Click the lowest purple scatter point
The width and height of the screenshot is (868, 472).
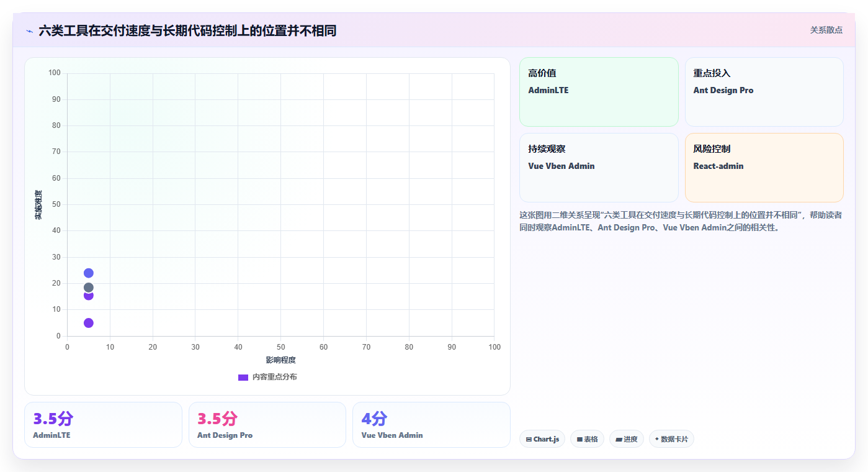(89, 323)
